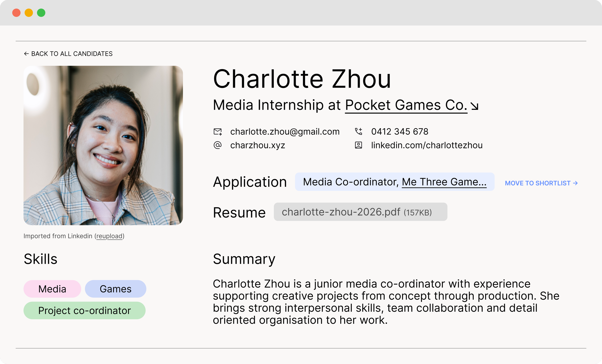This screenshot has height=364, width=602.
Task: Click the phone number 0412 345 678
Action: pyautogui.click(x=400, y=132)
